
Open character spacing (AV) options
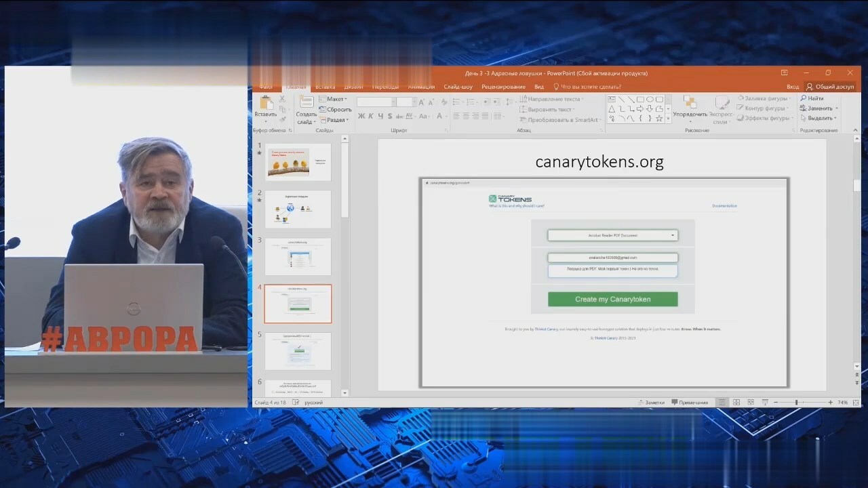[410, 116]
